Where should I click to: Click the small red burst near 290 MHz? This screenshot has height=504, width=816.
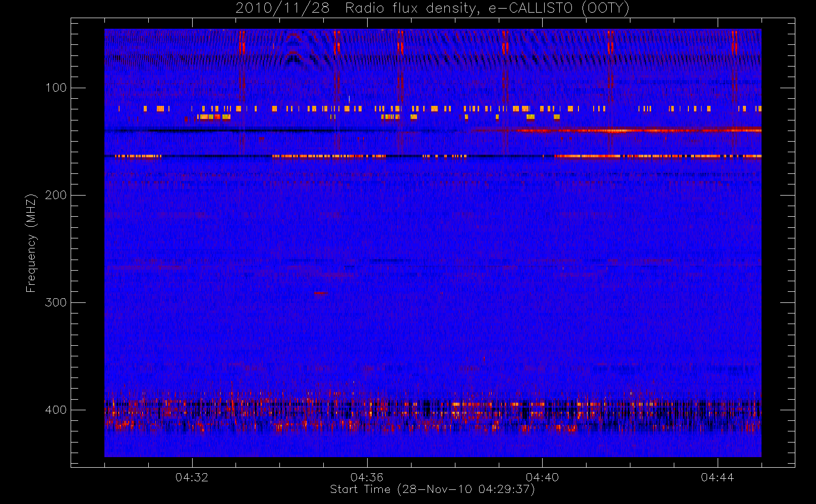pyautogui.click(x=321, y=293)
